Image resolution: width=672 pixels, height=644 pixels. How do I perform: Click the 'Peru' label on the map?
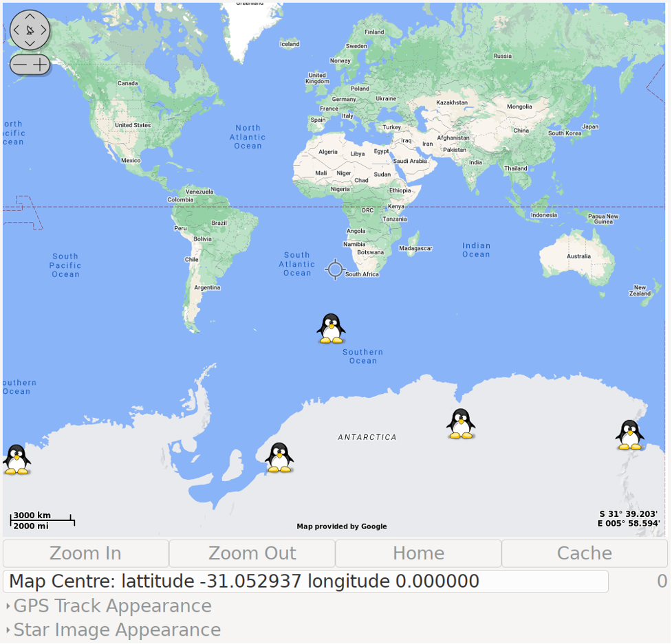click(180, 229)
